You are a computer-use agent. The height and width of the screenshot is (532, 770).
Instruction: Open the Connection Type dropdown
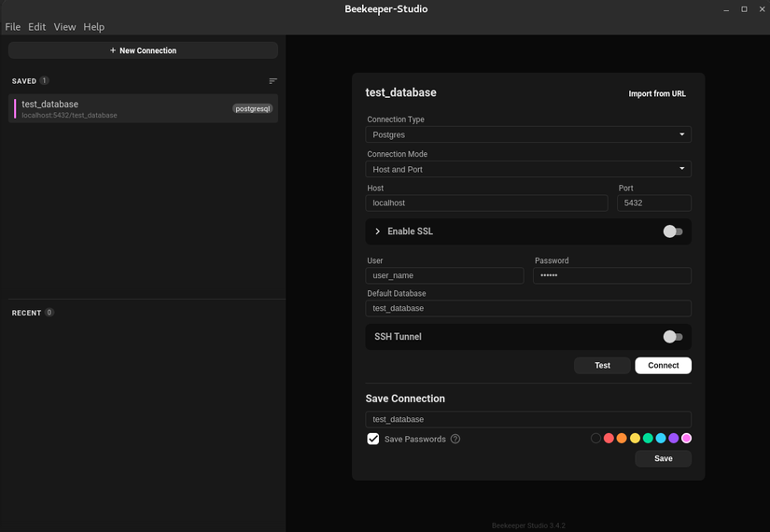(x=528, y=134)
